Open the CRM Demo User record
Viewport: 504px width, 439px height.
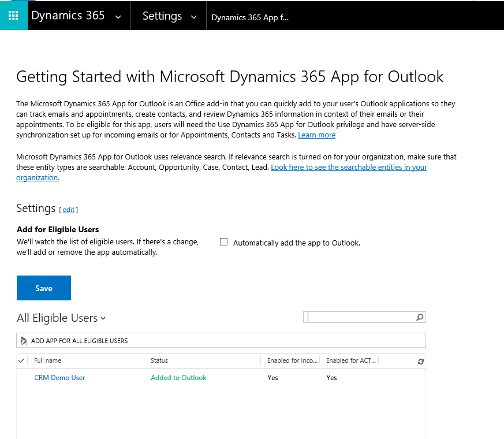60,378
